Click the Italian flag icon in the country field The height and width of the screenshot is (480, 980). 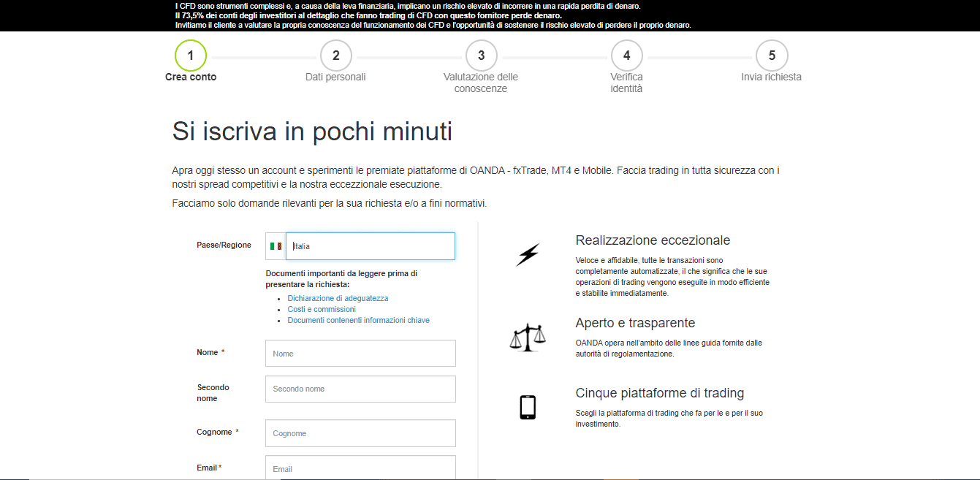pyautogui.click(x=276, y=245)
